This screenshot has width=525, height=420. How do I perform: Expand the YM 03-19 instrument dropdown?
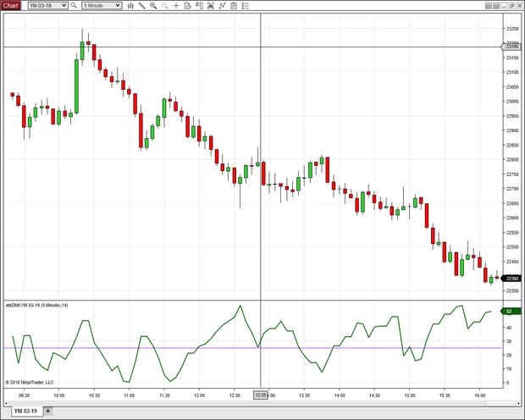[x=64, y=5]
